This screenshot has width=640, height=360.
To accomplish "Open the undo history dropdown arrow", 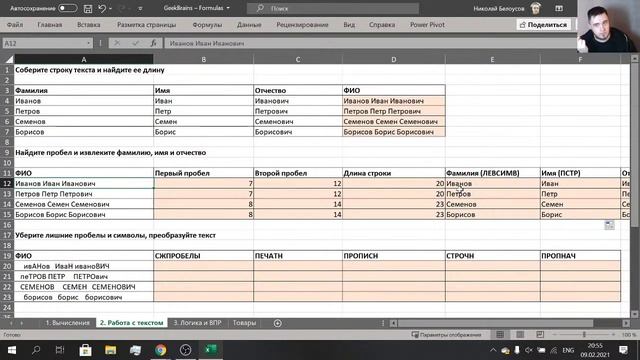I will 111,8.
